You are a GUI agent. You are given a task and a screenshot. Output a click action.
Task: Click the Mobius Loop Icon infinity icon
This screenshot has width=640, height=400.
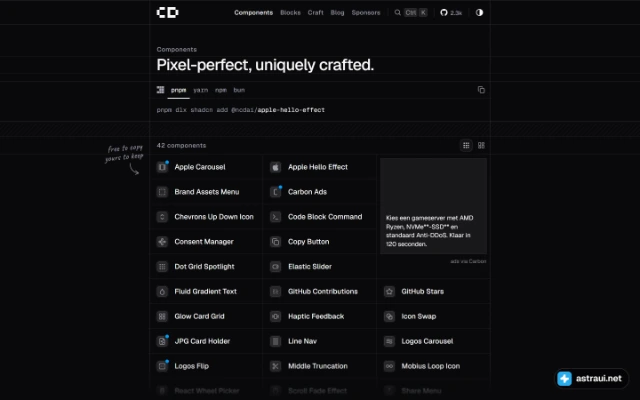pyautogui.click(x=389, y=366)
